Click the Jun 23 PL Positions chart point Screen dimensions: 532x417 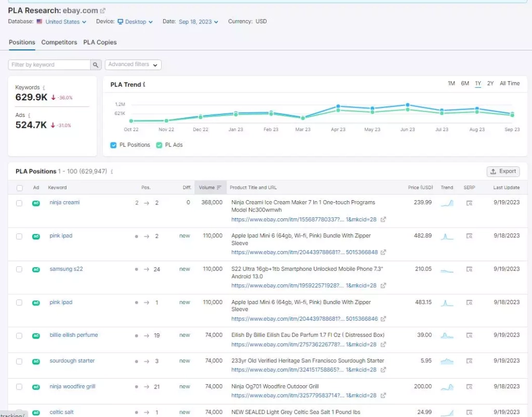(407, 105)
